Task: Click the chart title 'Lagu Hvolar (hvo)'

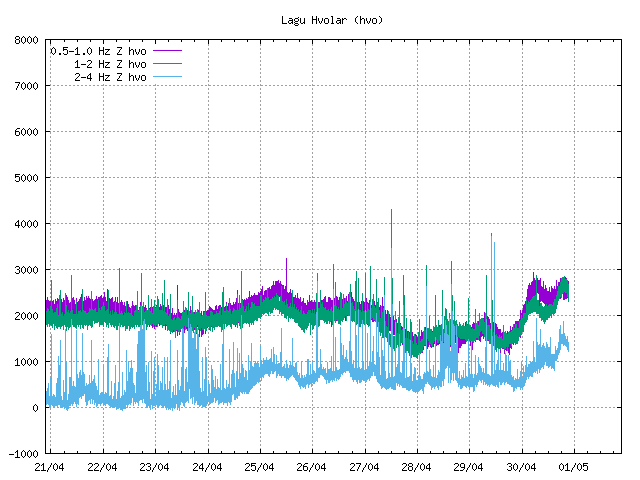Action: tap(332, 20)
